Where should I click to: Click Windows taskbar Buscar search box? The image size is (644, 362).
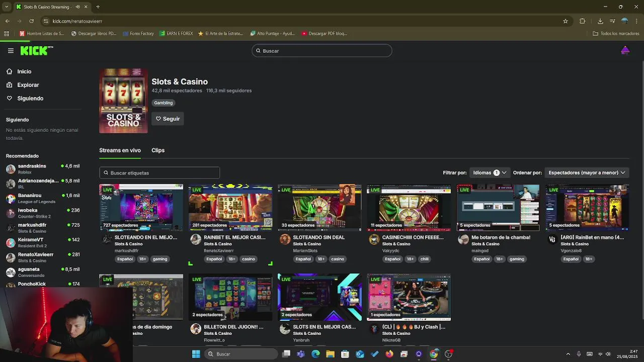tap(242, 354)
